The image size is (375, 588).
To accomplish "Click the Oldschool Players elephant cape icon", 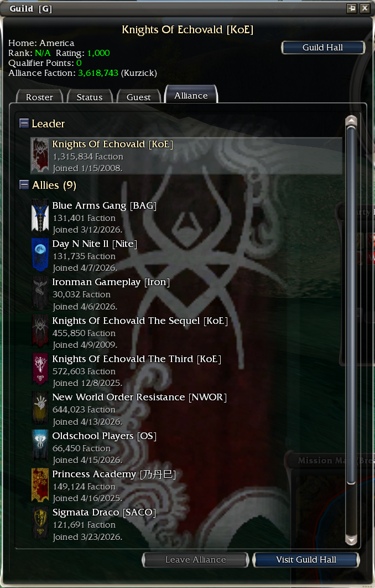I will [40, 446].
